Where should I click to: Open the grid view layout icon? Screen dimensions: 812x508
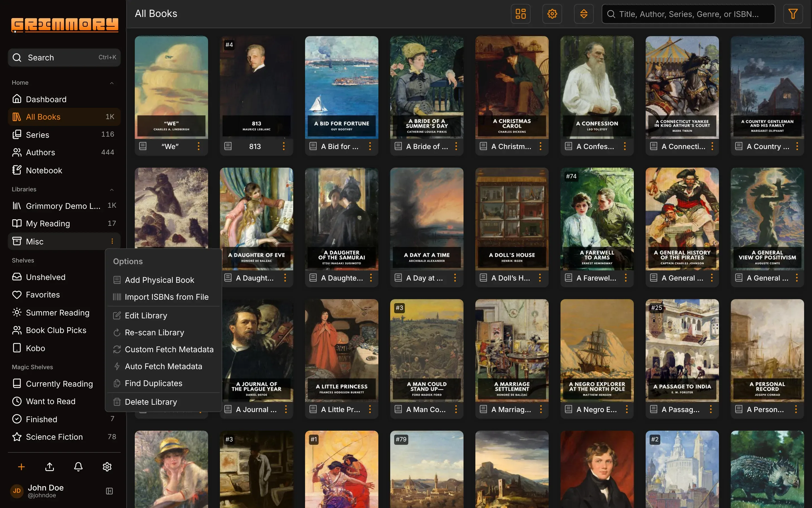520,14
